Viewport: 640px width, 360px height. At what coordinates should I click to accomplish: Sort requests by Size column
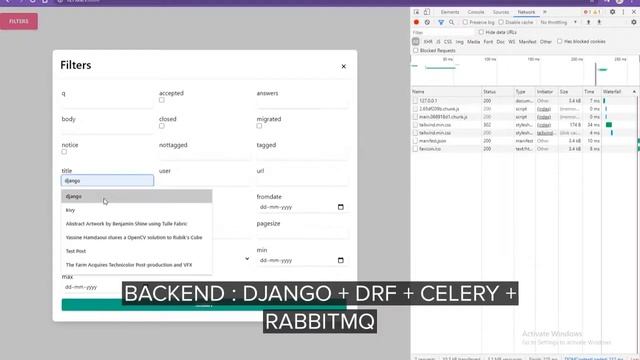570,92
